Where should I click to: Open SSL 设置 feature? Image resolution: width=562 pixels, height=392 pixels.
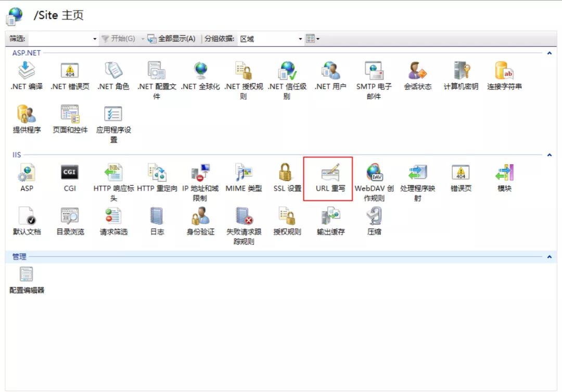287,178
